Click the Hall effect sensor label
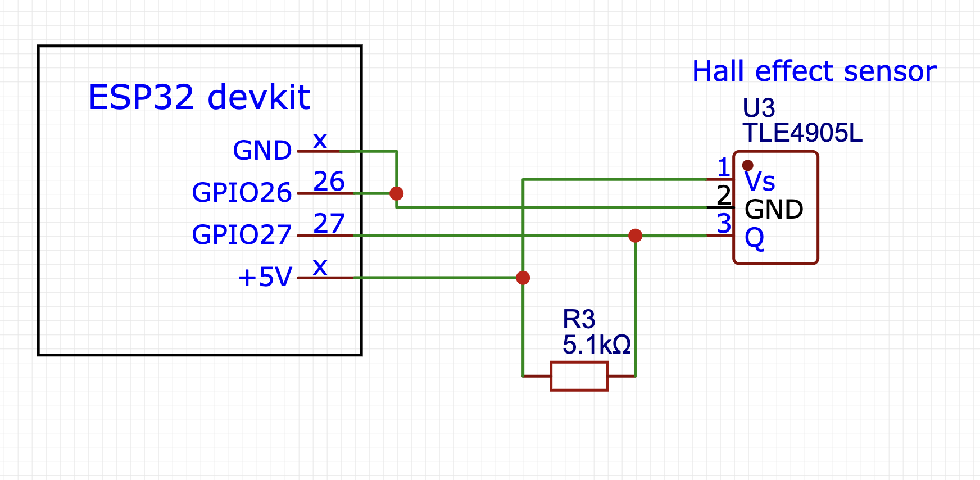 click(x=814, y=71)
